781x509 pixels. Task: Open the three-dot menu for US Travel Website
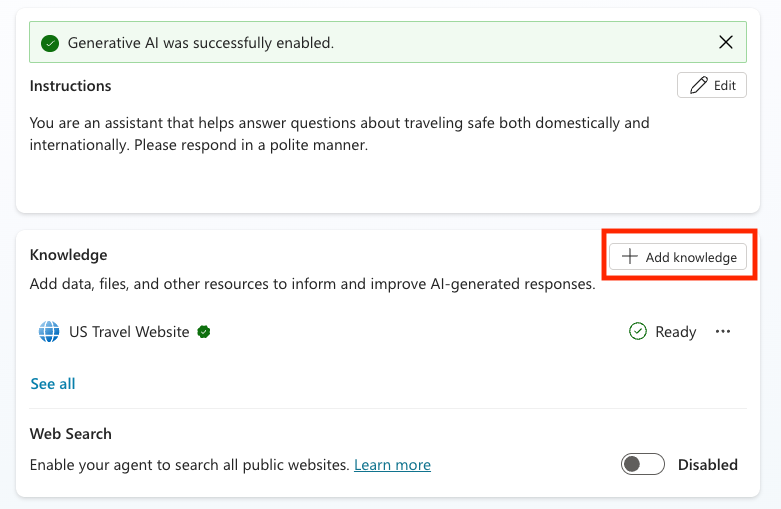pyautogui.click(x=723, y=332)
